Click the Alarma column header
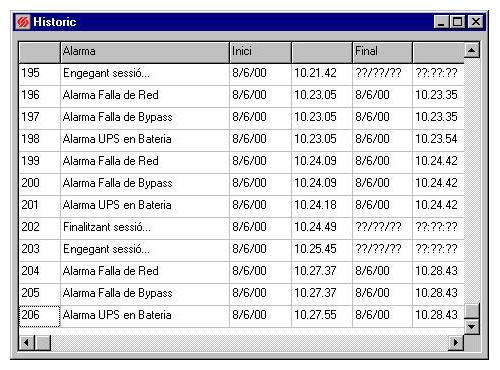The image size is (500, 370). [x=145, y=52]
